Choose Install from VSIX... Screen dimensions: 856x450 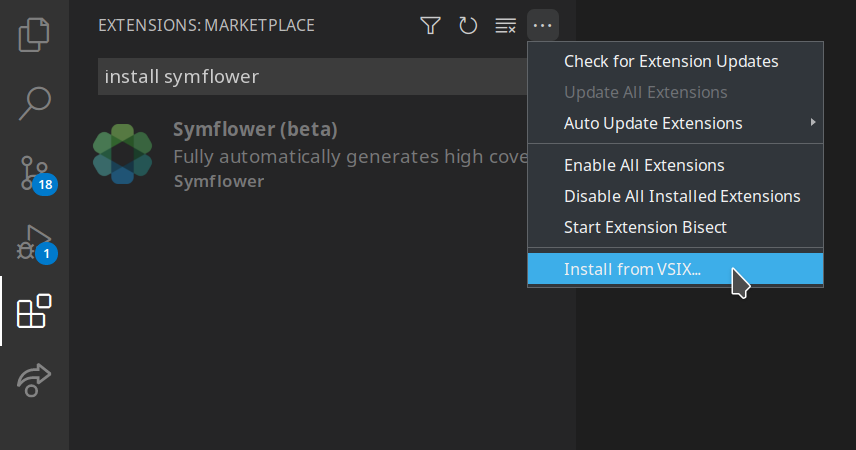click(675, 269)
